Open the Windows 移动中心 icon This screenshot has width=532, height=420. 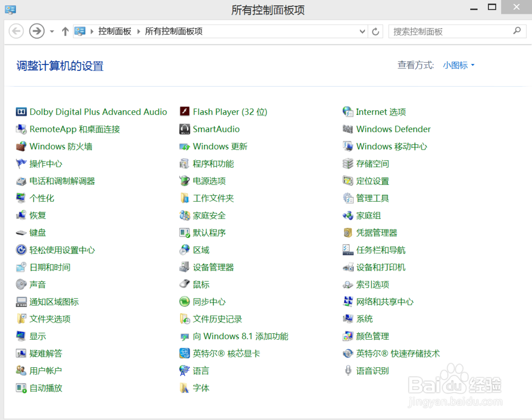point(348,146)
